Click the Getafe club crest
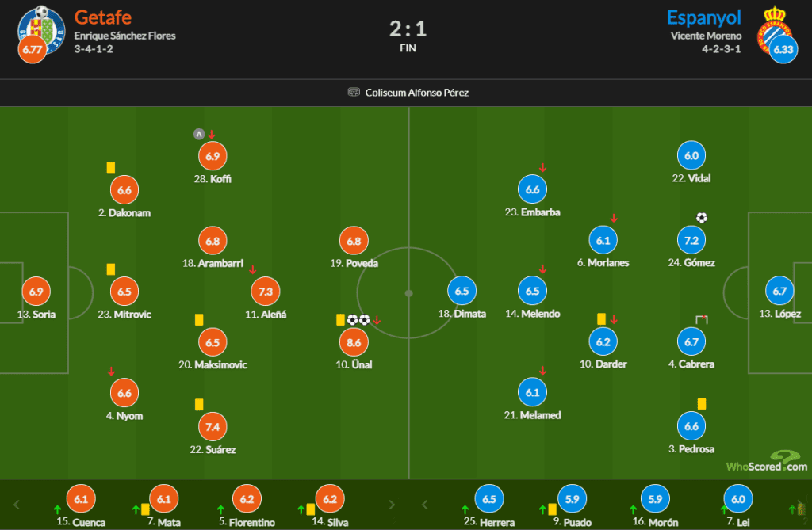Screen dimensions: 812x530 (41, 30)
